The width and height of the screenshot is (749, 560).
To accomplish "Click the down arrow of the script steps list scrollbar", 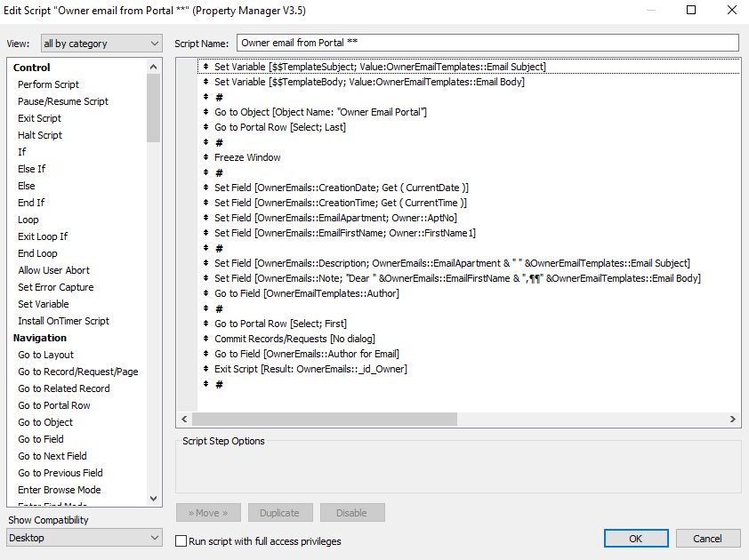I will 153,499.
